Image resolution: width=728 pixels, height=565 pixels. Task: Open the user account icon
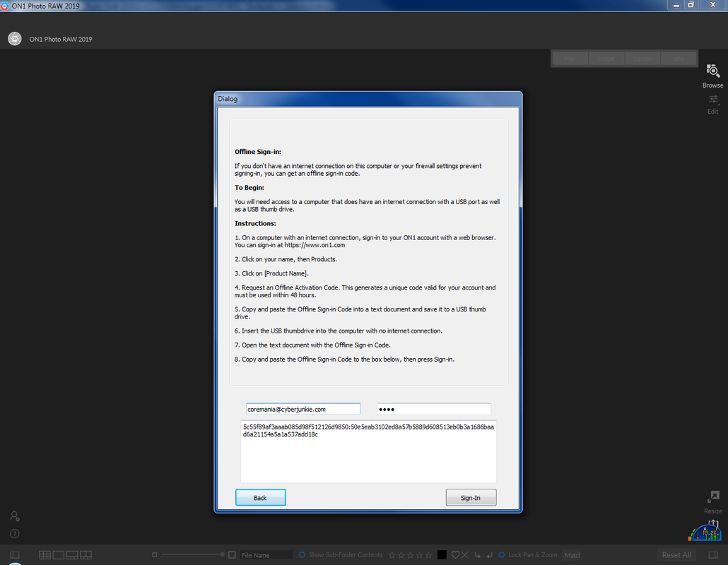click(x=15, y=516)
